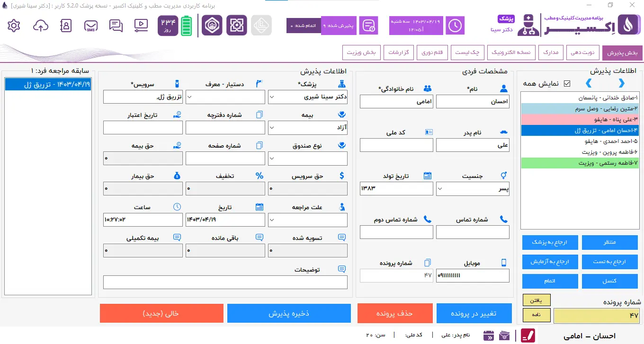Open the 'دستیار - معرف' dropdown
The image size is (644, 344).
(x=225, y=97)
